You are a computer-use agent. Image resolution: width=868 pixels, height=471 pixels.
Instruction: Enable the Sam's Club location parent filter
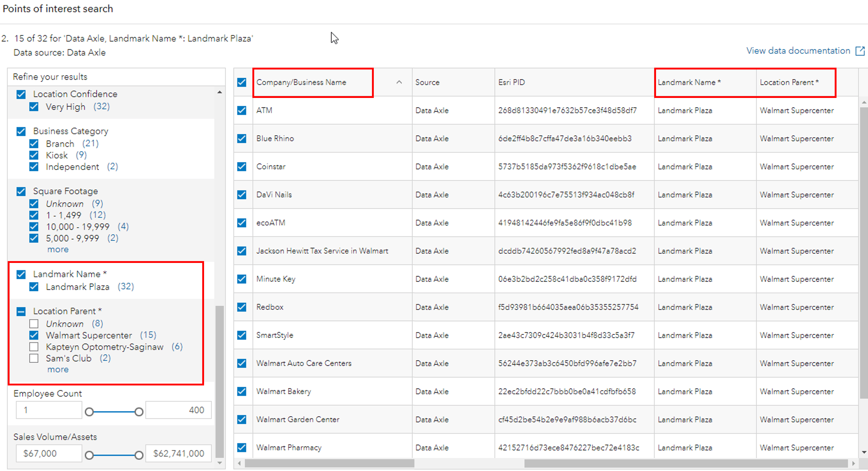(x=34, y=358)
